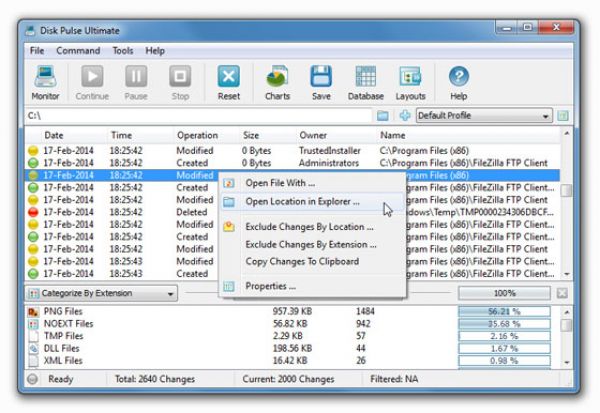
Task: Open the Charts tool
Action: point(277,78)
